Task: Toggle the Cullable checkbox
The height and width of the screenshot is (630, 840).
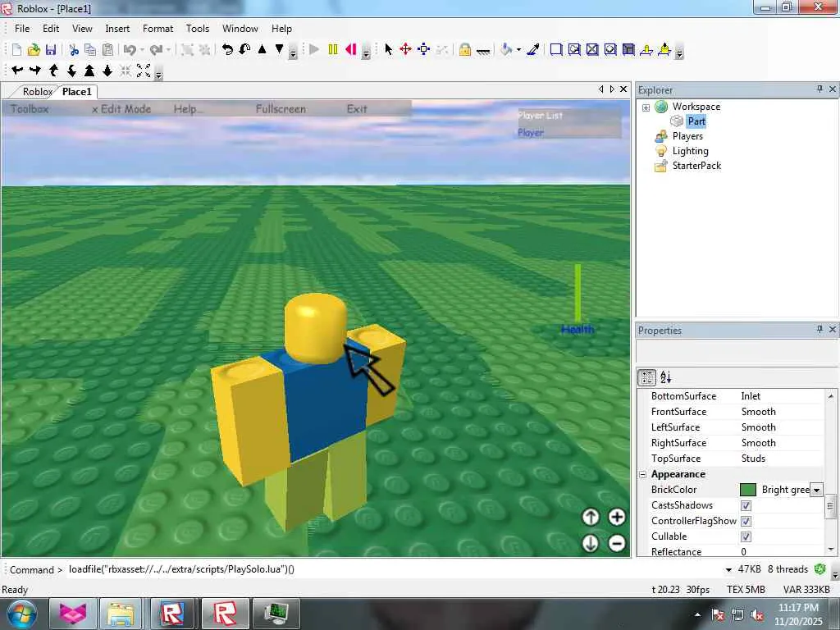Action: 746,536
